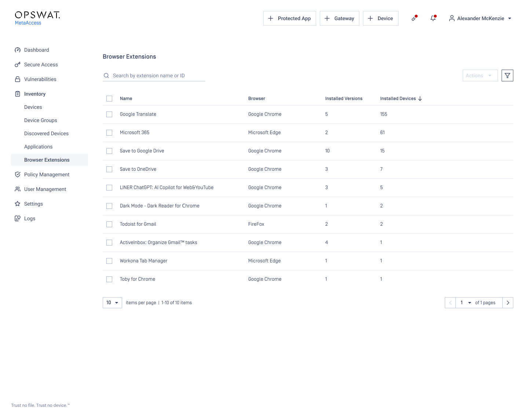Check the Google Translate row checkbox
Image resolution: width=528 pixels, height=420 pixels.
[109, 114]
